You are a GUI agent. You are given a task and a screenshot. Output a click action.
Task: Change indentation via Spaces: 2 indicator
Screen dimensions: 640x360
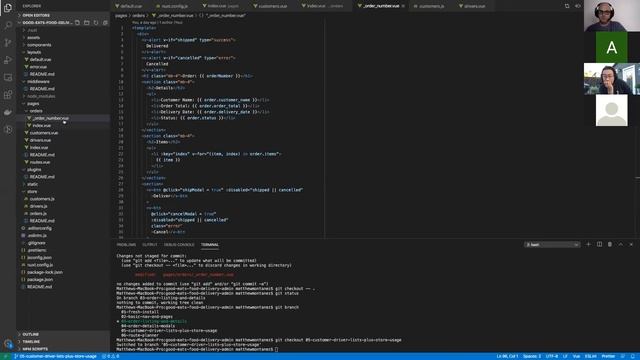[532, 356]
